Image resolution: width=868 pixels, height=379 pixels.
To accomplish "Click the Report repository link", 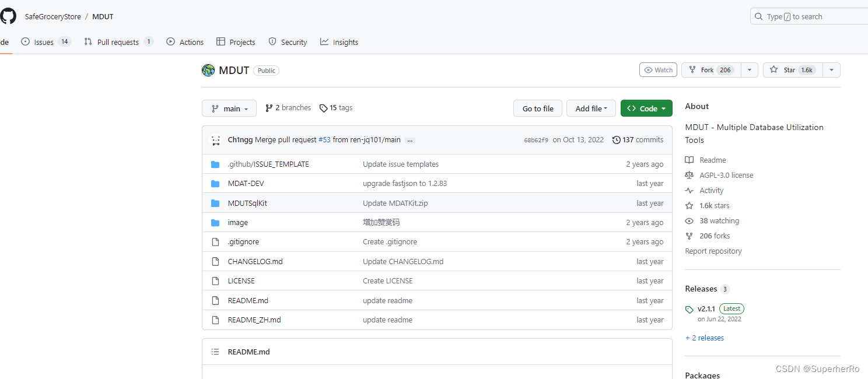I will click(713, 251).
